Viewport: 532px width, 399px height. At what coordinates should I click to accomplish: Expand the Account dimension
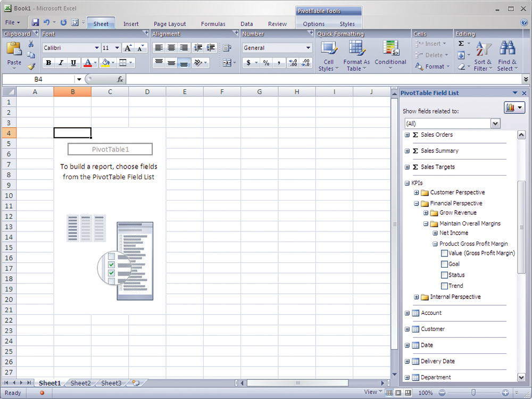[x=407, y=313]
